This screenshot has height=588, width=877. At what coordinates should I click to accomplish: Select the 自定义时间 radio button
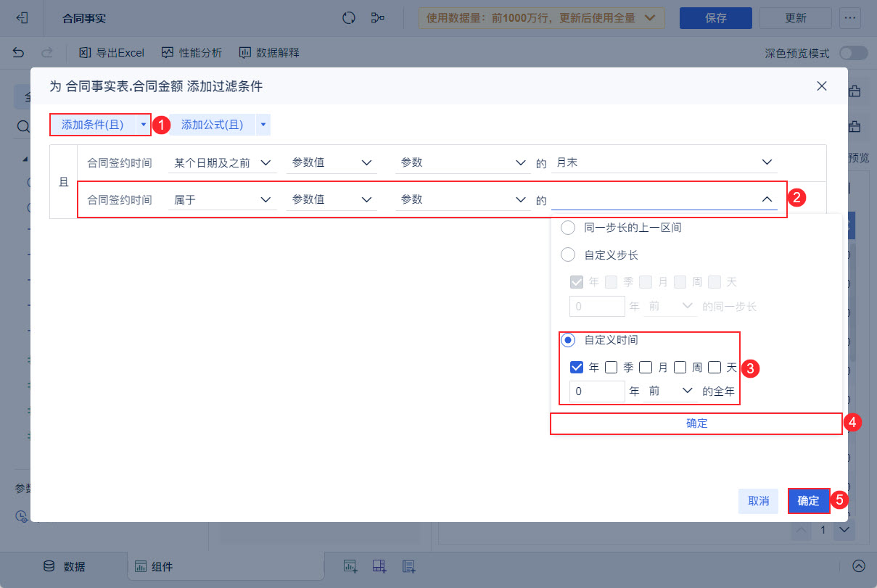(x=569, y=339)
